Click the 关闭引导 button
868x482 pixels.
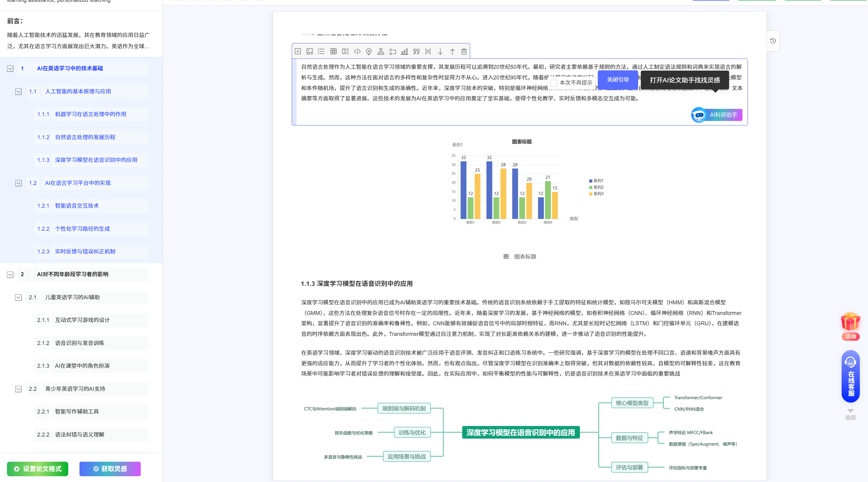pos(618,80)
